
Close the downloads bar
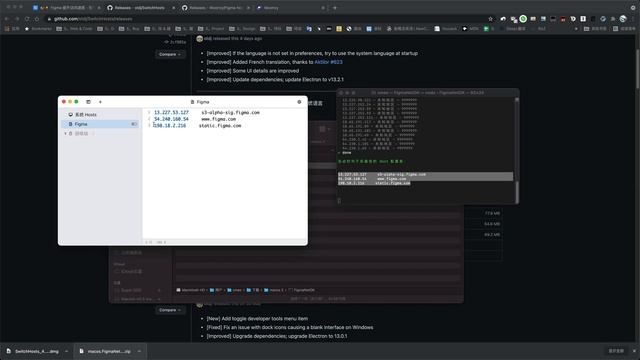tap(634, 351)
